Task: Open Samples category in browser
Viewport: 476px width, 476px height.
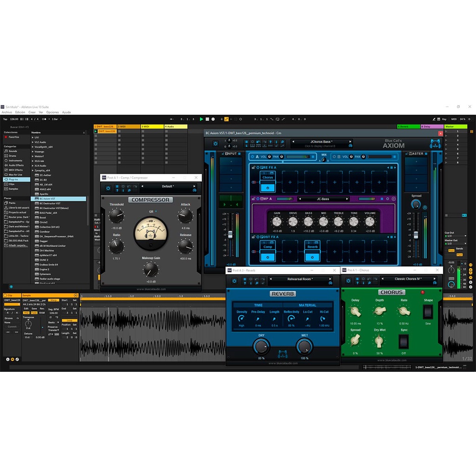Action: pyautogui.click(x=13, y=189)
